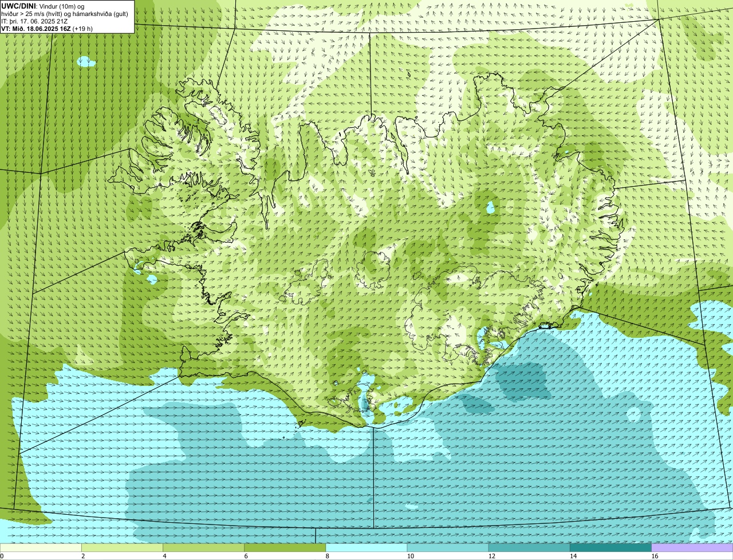Screen dimensions: 733x560
Task: Click the scale label '6'
Action: coord(246,556)
